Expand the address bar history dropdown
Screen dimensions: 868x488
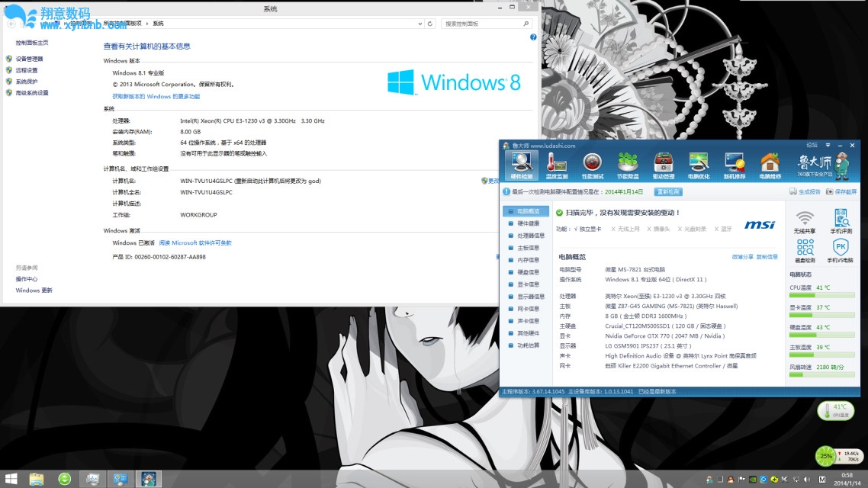(x=420, y=24)
